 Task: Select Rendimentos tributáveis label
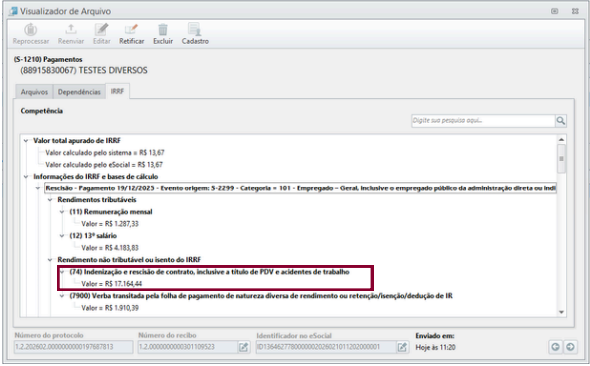click(x=97, y=200)
